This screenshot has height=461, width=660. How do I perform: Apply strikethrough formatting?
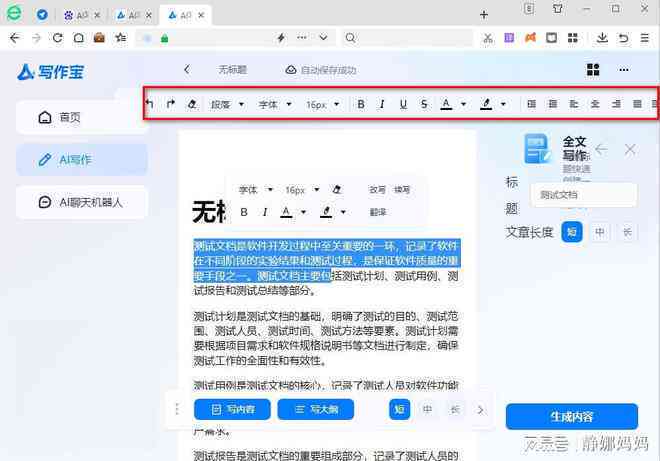pos(424,104)
